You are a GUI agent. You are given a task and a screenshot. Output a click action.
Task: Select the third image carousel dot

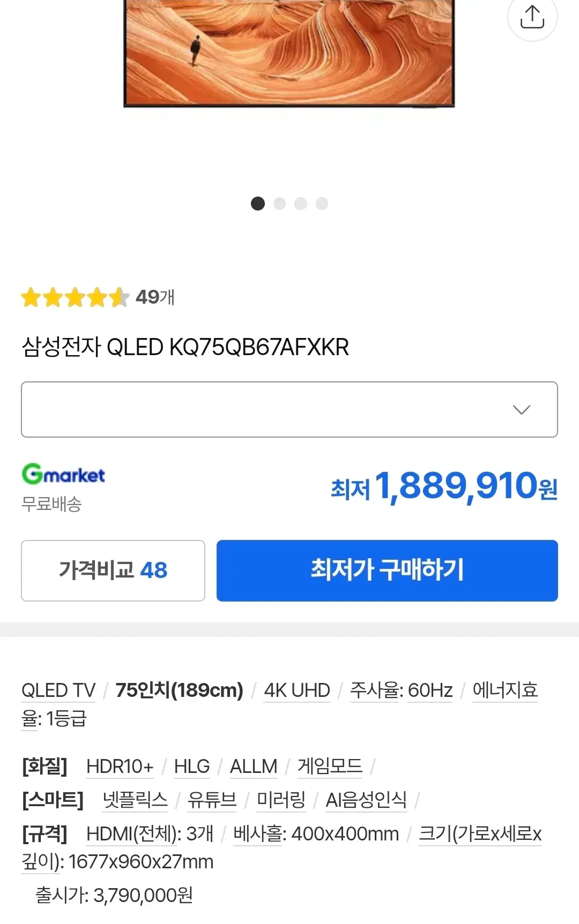[x=301, y=204]
